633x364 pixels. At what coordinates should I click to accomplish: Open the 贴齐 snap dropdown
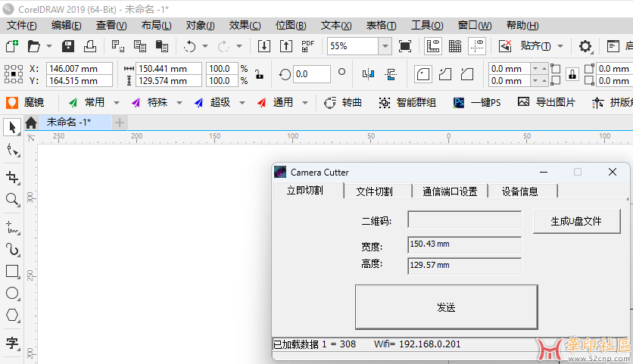coord(560,46)
